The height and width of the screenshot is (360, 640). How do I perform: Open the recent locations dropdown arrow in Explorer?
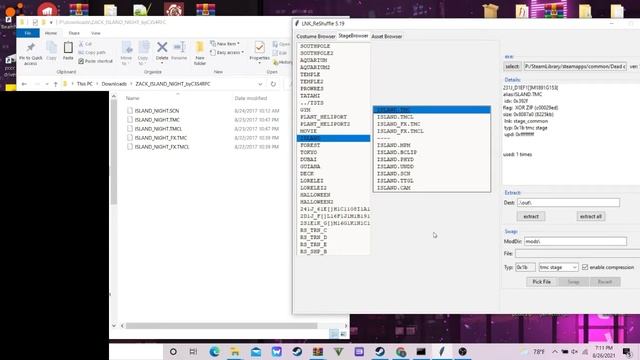point(47,84)
